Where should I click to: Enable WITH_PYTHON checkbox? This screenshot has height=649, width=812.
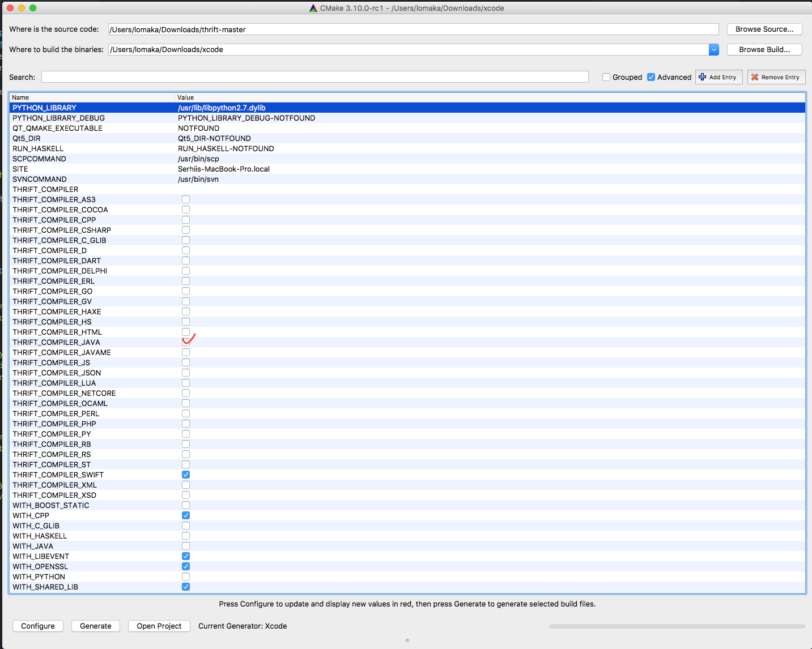(186, 577)
